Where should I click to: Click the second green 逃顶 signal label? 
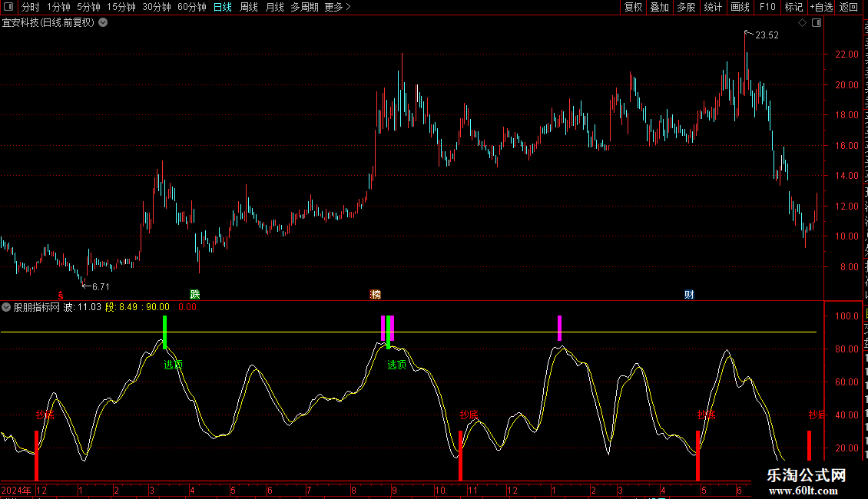[x=397, y=365]
